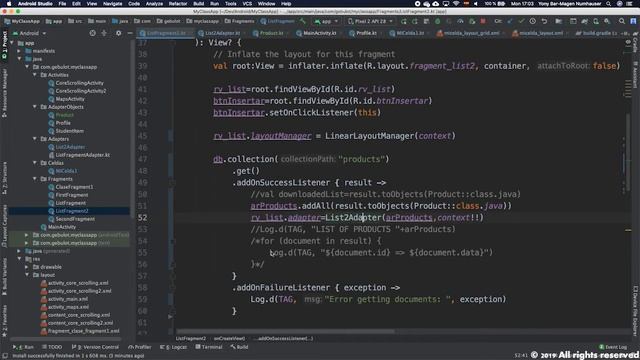Collapse the Fragments folder
The width and height of the screenshot is (640, 360).
click(x=35, y=179)
